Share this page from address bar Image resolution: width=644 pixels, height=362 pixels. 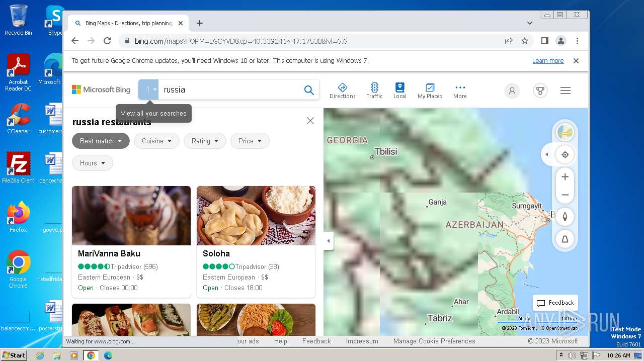[509, 41]
